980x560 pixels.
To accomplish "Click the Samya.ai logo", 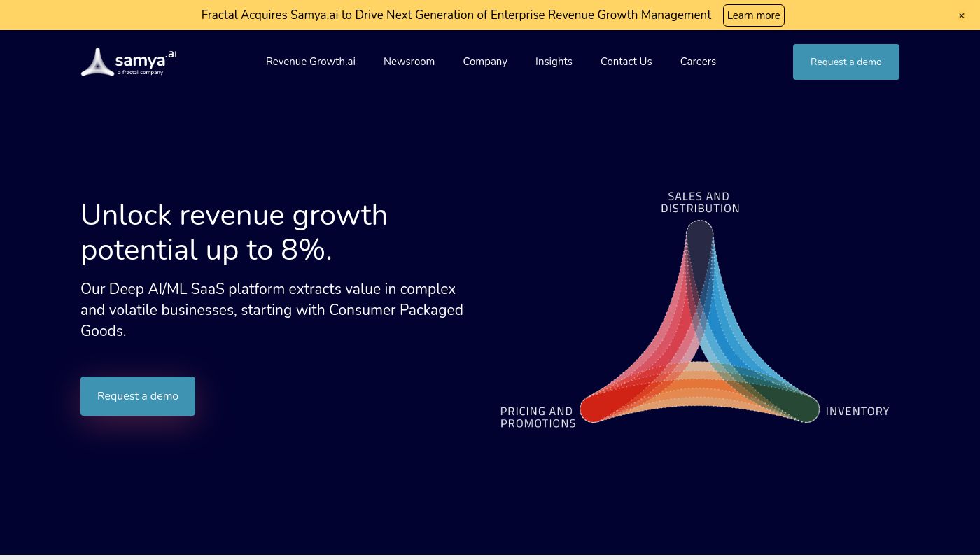I will [x=129, y=62].
